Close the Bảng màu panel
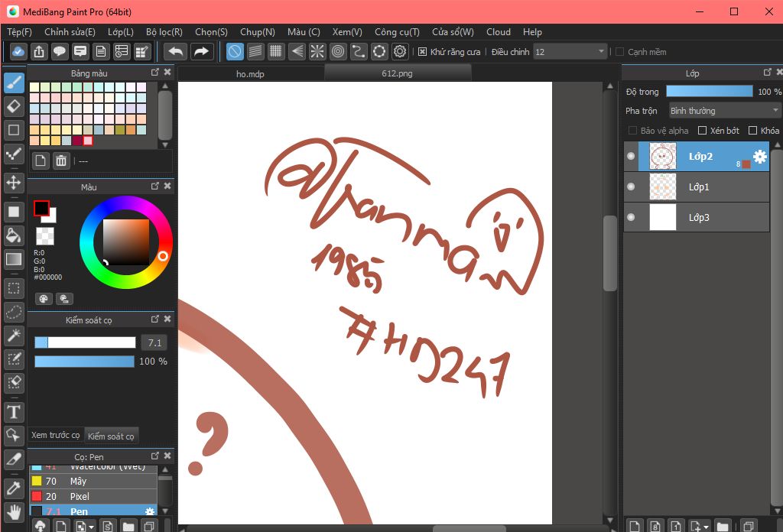 [x=167, y=73]
